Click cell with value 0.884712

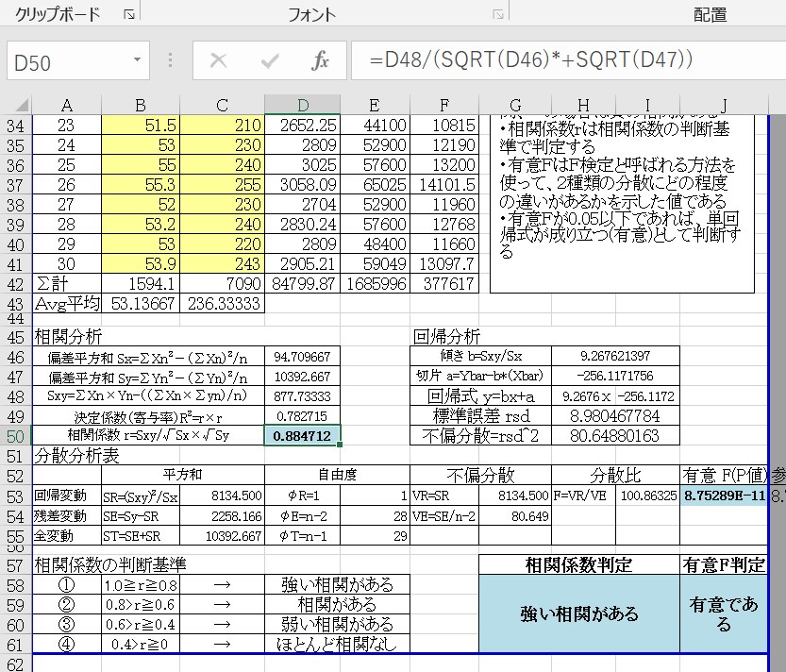302,436
